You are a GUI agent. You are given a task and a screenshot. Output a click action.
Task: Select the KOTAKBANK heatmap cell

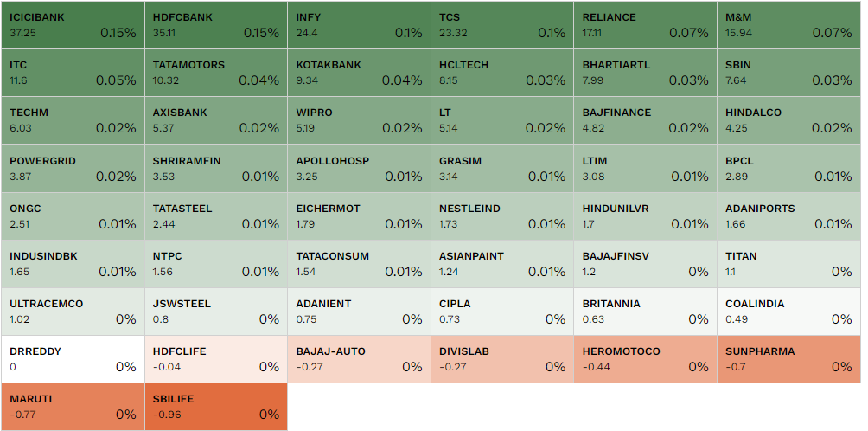pos(359,73)
